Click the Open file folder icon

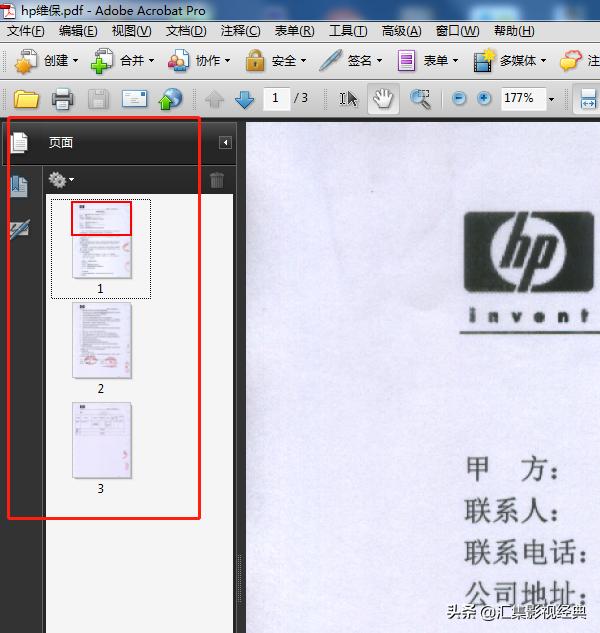point(26,99)
